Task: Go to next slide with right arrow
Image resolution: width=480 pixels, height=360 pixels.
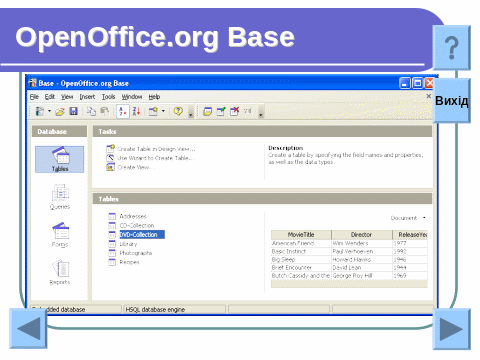Action: click(452, 329)
